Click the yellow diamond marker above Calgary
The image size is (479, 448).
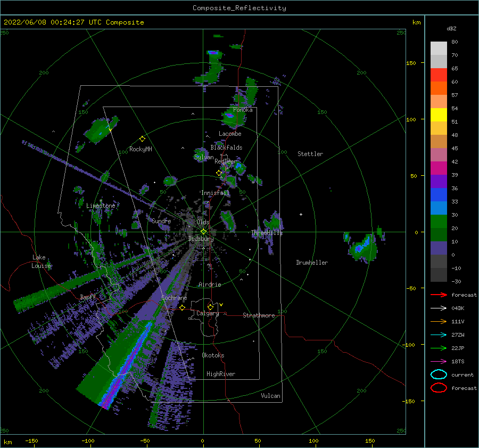coord(210,307)
